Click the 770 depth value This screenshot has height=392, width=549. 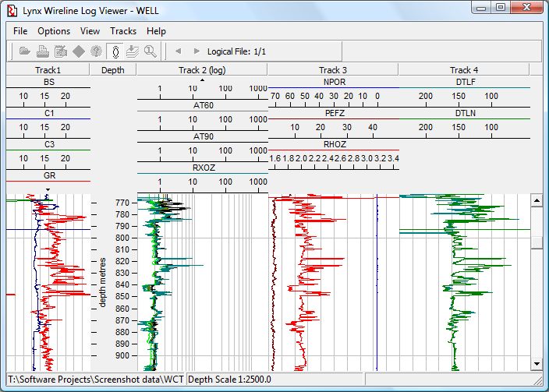122,203
